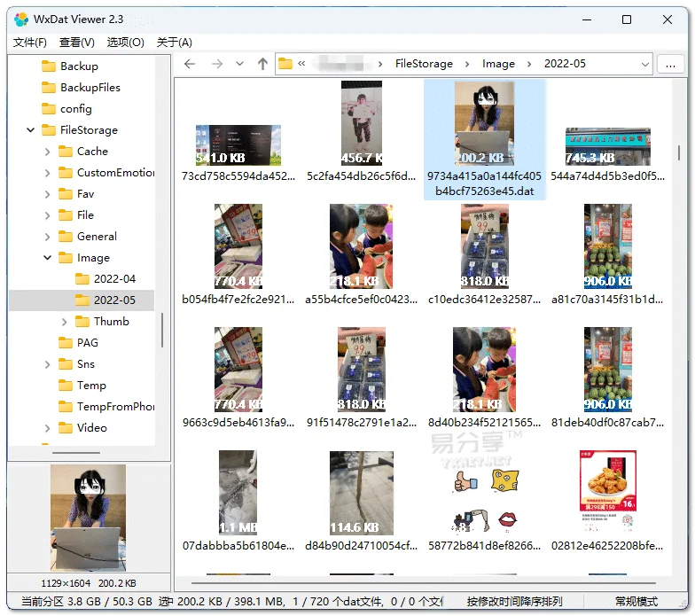Viewport: 695px width, 616px height.
Task: Collapse the FileStorage tree node
Action: click(31, 130)
